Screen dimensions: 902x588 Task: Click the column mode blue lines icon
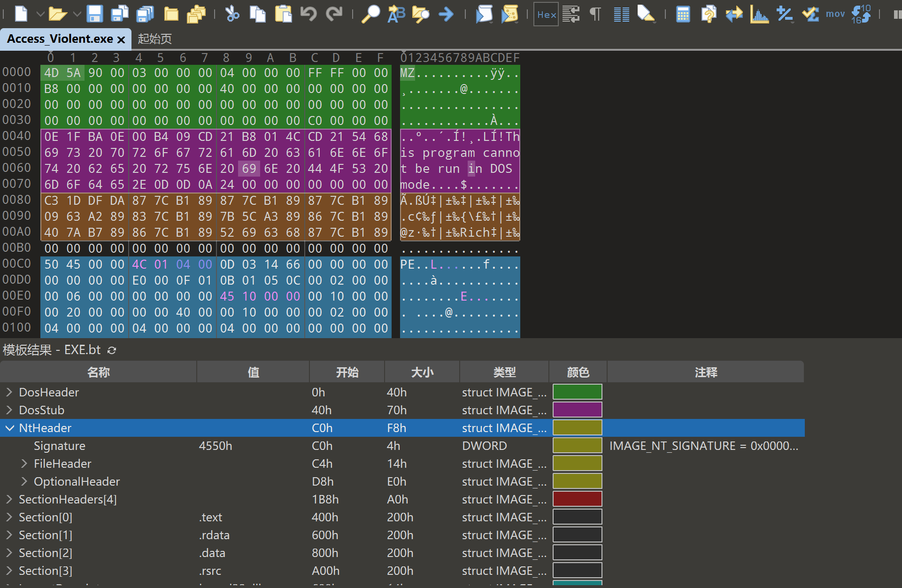[622, 14]
